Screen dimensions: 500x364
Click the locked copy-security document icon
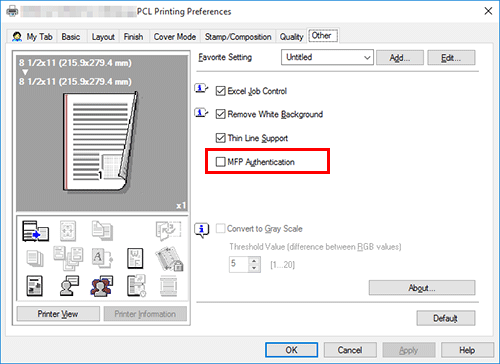point(170,258)
